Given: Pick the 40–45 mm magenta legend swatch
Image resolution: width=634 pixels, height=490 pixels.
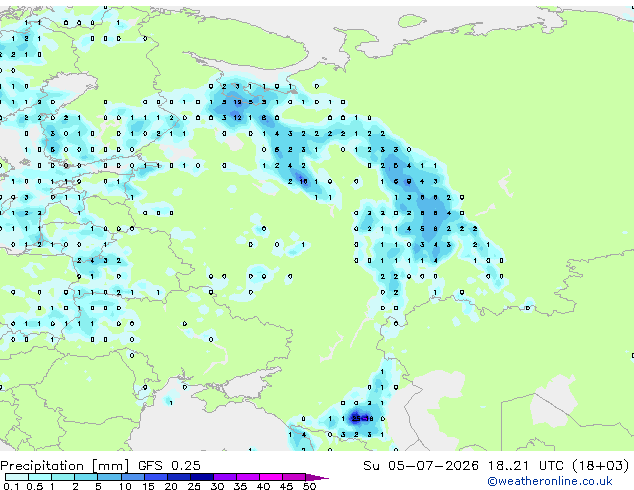Looking at the screenshot, I should [x=271, y=477].
